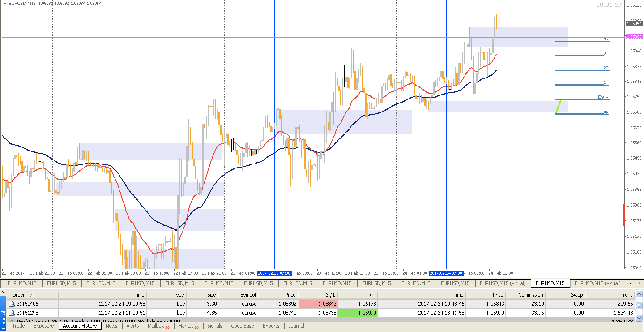
Task: Select order number 31150406
Action: (28, 304)
